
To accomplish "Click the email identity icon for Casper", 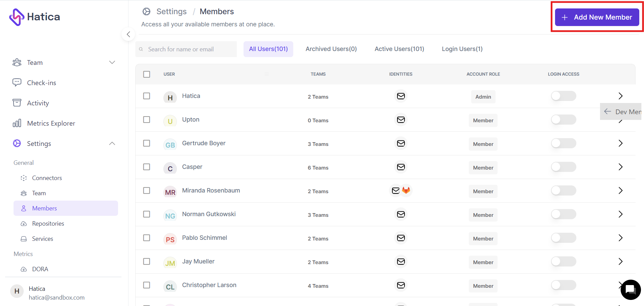I will coord(401,167).
